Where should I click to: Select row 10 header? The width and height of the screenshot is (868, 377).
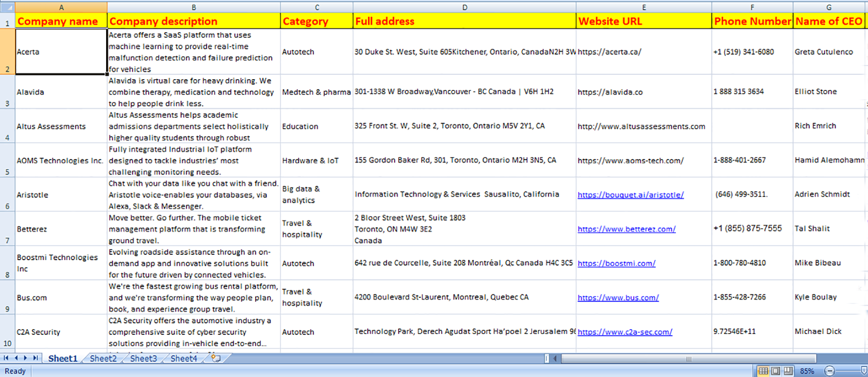[x=7, y=331]
